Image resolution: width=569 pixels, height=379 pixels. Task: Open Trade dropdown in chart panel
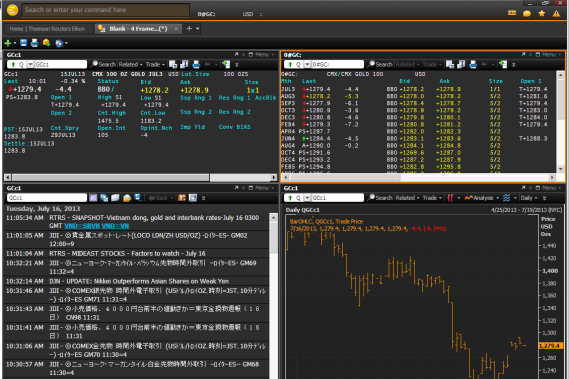tap(432, 197)
